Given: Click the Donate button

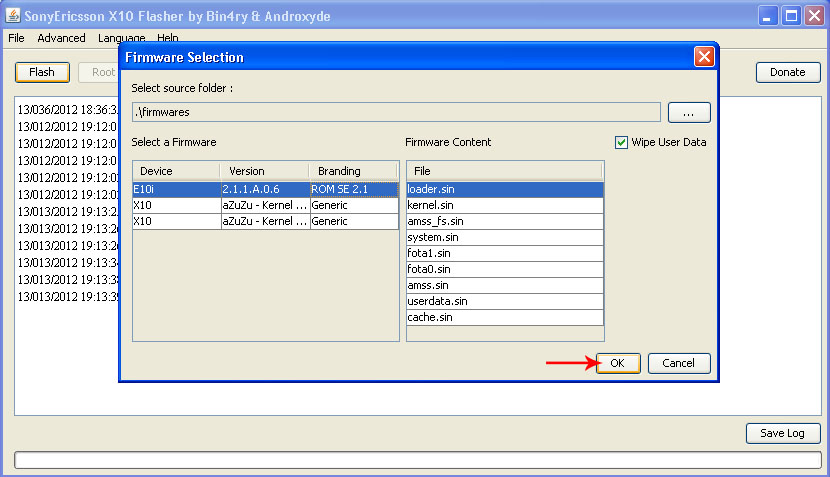Looking at the screenshot, I should [x=788, y=73].
